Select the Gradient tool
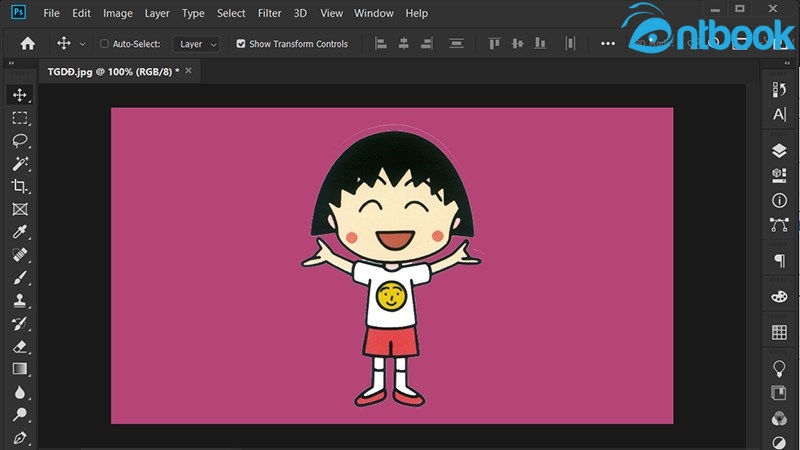The height and width of the screenshot is (450, 800). (20, 369)
